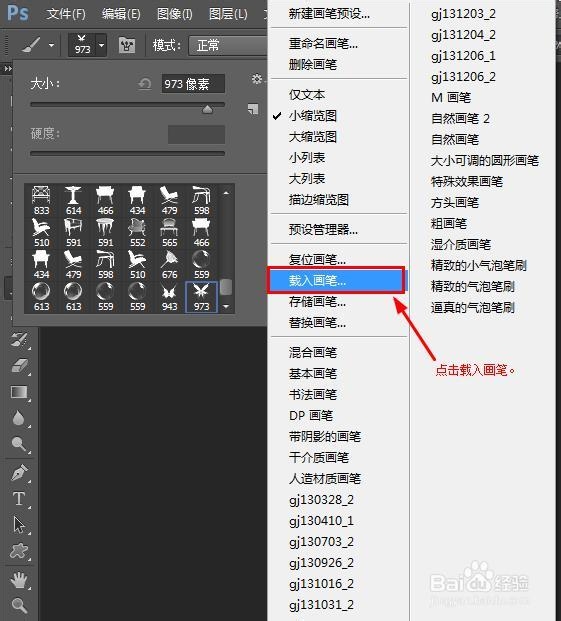Select the Pen tool

[19, 472]
